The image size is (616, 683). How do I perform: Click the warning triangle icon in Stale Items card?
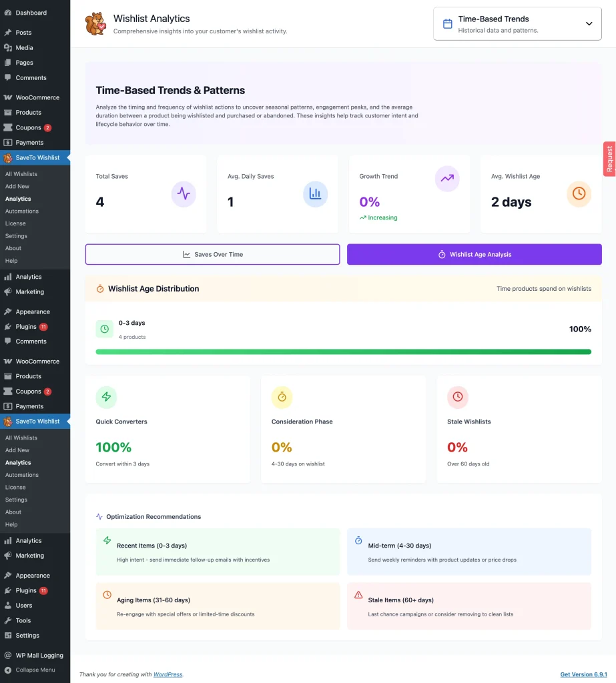(x=358, y=594)
